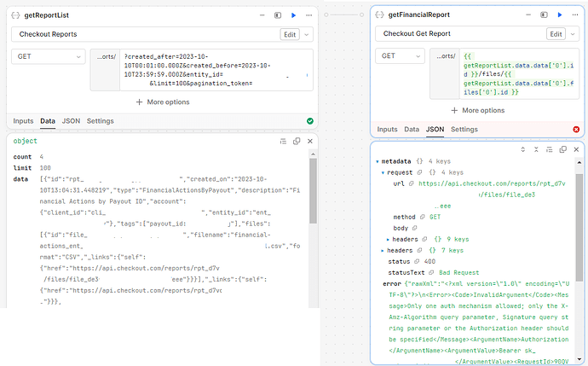Click scroll up arrow in getFinancialReport output
The width and height of the screenshot is (588, 366).
[579, 162]
